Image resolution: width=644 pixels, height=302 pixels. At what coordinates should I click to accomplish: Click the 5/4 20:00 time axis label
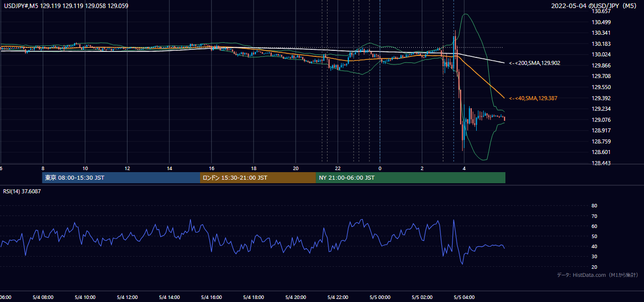coord(296,297)
